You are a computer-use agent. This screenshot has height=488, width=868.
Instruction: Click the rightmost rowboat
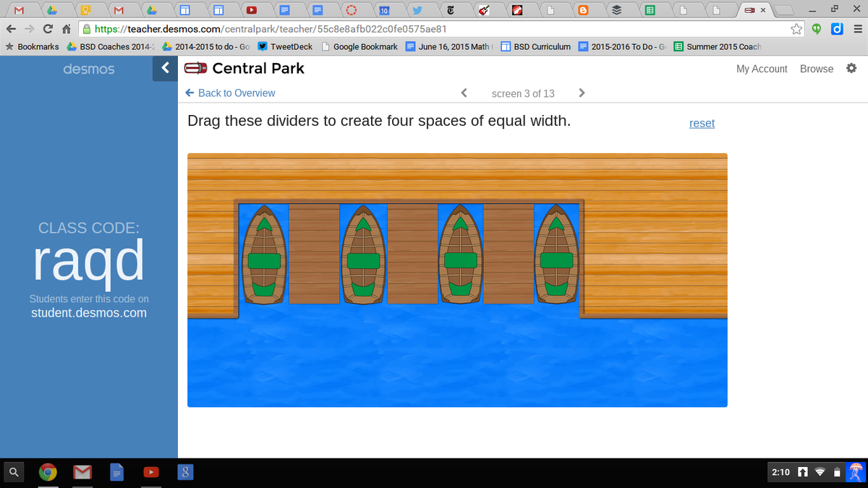coord(556,253)
